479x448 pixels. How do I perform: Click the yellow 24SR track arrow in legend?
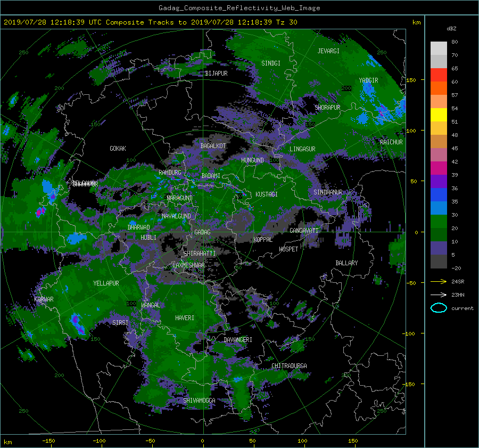[x=439, y=281]
